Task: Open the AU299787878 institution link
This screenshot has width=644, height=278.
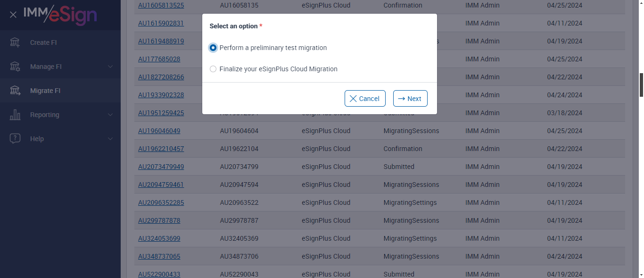Action: click(x=159, y=220)
